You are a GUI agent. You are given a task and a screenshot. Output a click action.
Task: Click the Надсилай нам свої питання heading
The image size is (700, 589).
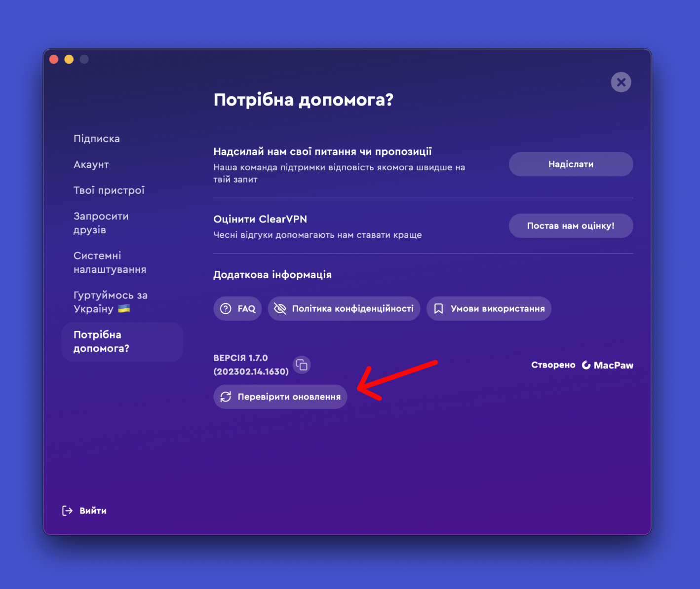[323, 151]
